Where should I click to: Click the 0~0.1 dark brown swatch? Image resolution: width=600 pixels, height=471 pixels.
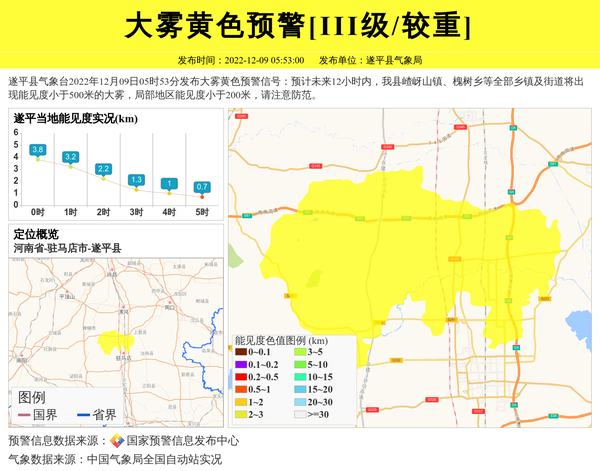[x=241, y=352]
